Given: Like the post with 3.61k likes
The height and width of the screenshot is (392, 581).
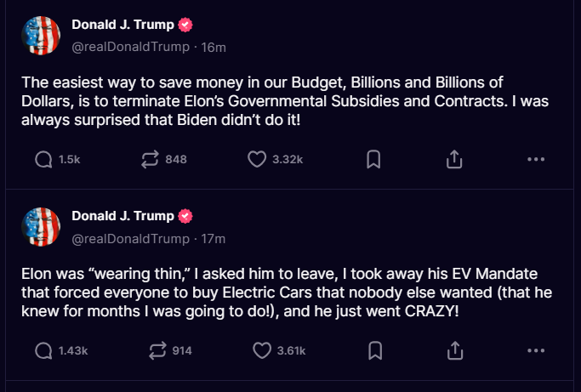Looking at the screenshot, I should tap(262, 350).
